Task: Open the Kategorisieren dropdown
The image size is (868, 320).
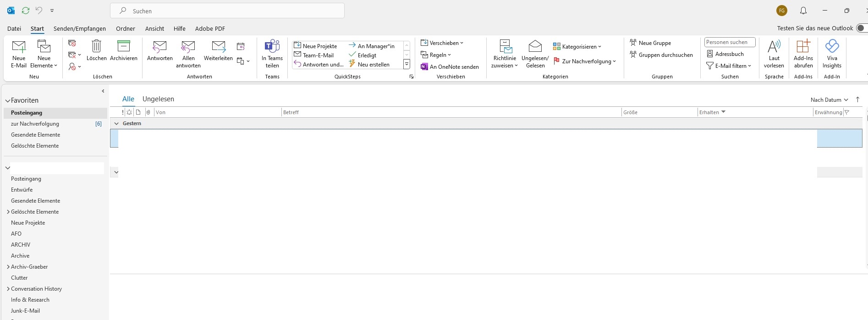Action: tap(577, 47)
